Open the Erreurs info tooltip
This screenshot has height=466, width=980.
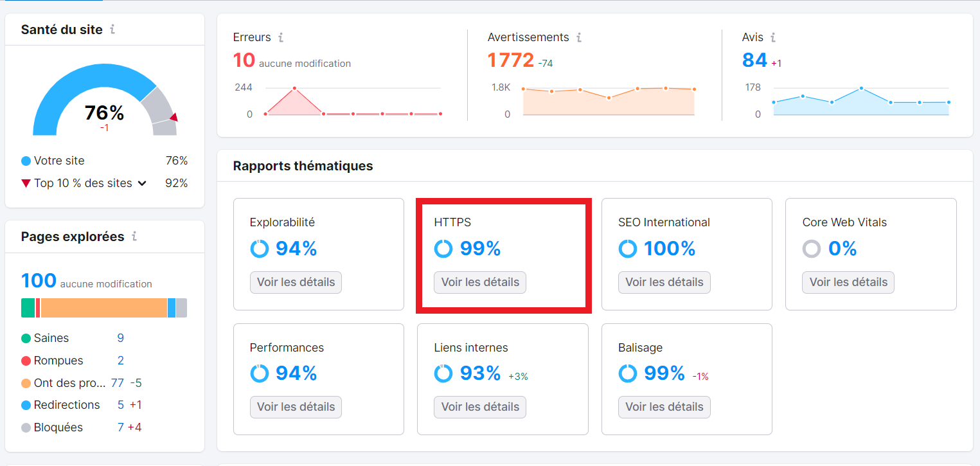point(281,37)
